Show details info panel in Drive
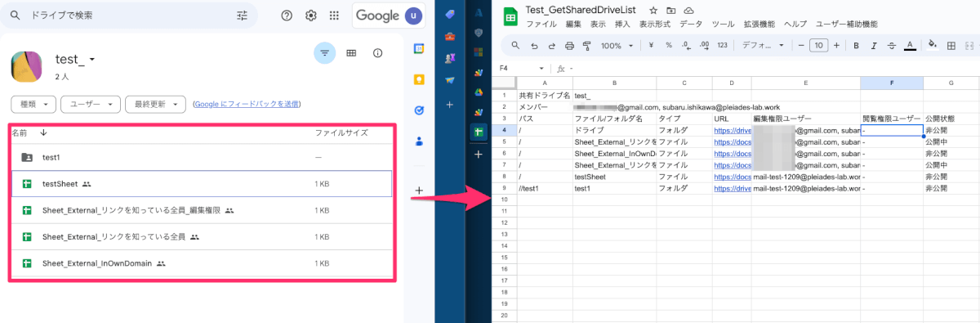This screenshot has width=980, height=323. (377, 53)
